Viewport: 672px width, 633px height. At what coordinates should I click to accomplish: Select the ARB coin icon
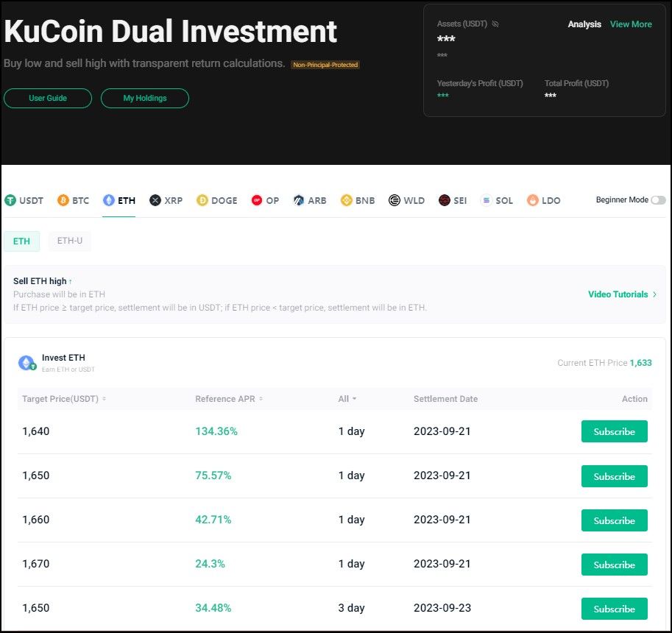click(299, 200)
